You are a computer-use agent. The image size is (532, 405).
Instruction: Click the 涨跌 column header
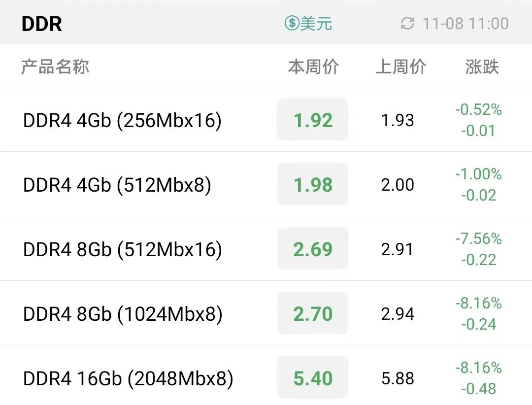coord(482,67)
